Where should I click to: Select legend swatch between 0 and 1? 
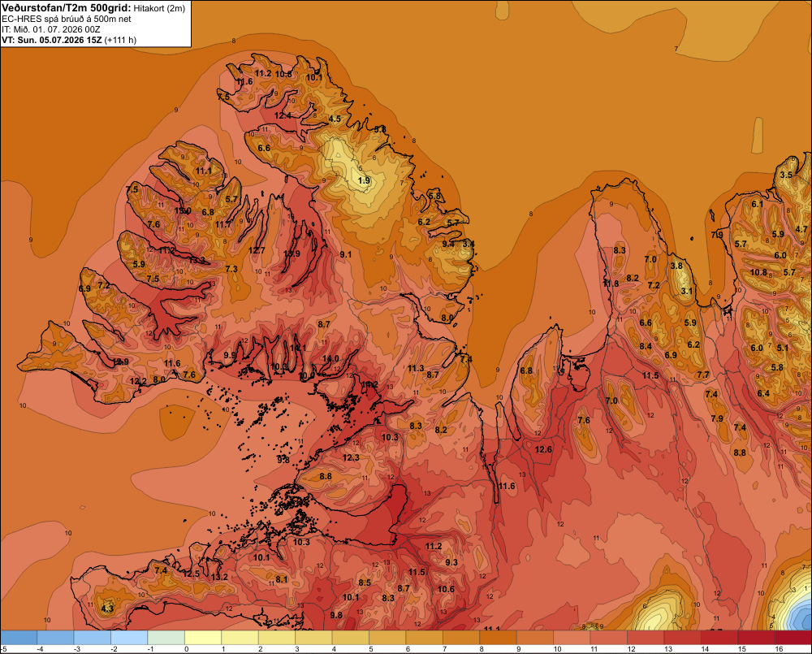203,637
